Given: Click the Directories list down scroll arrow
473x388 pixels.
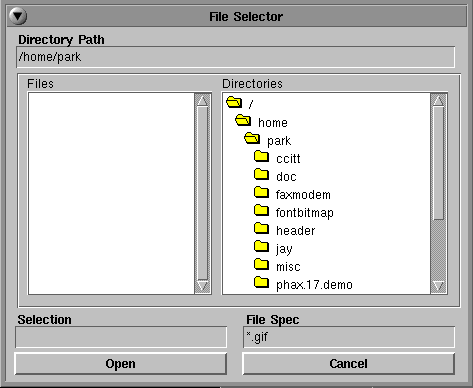Looking at the screenshot, I should click(439, 286).
